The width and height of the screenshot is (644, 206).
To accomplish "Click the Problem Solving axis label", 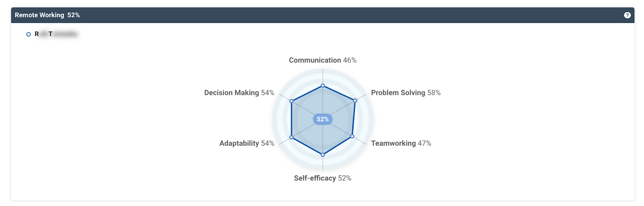I will pyautogui.click(x=398, y=93).
